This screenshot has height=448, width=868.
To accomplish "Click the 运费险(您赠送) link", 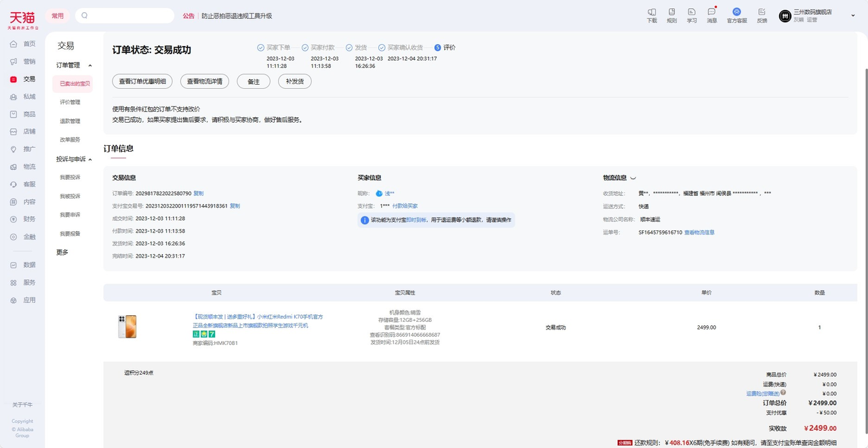I will tap(763, 393).
